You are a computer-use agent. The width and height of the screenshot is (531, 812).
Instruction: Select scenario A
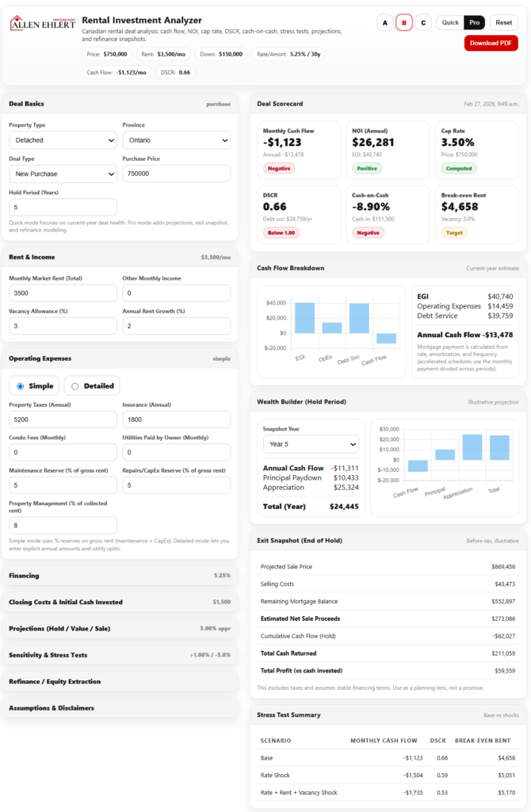pyautogui.click(x=385, y=23)
